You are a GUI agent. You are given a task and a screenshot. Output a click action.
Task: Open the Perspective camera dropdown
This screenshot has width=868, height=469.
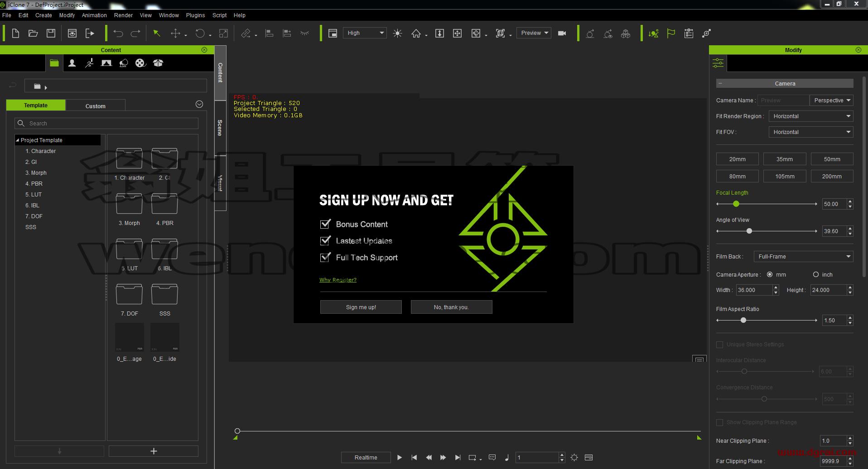831,100
